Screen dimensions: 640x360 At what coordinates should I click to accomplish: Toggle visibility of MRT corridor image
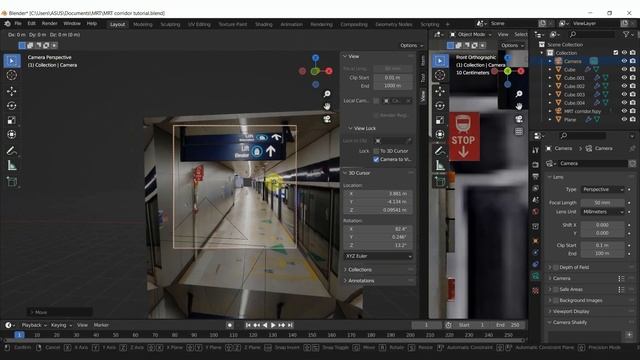624,111
